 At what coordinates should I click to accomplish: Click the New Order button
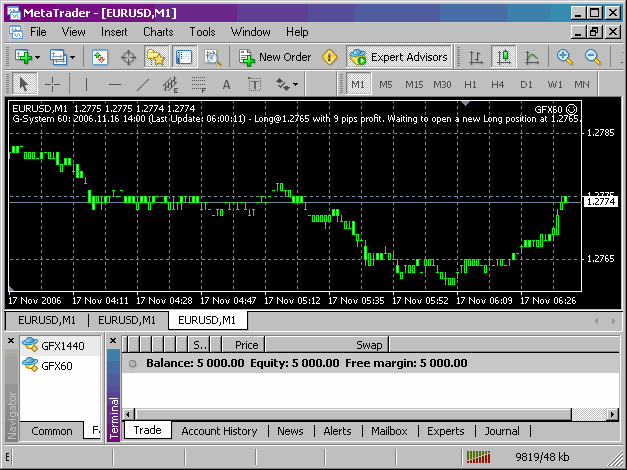click(x=275, y=57)
